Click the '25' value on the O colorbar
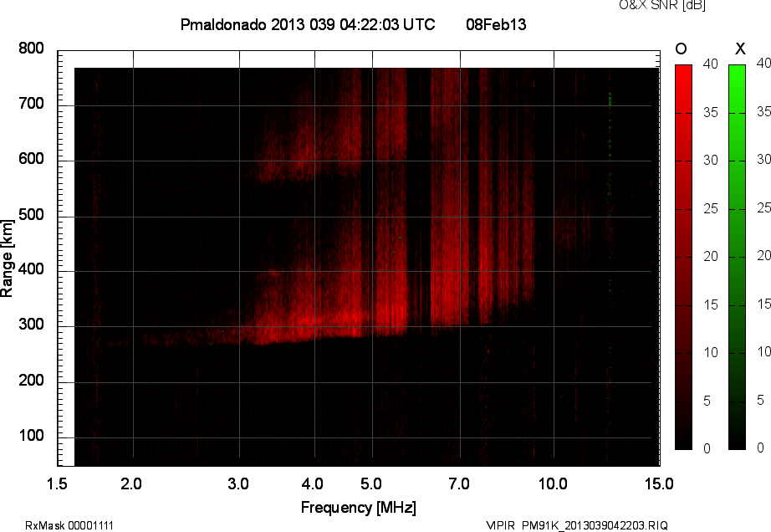Screen dimensions: 771x532 tap(711, 208)
